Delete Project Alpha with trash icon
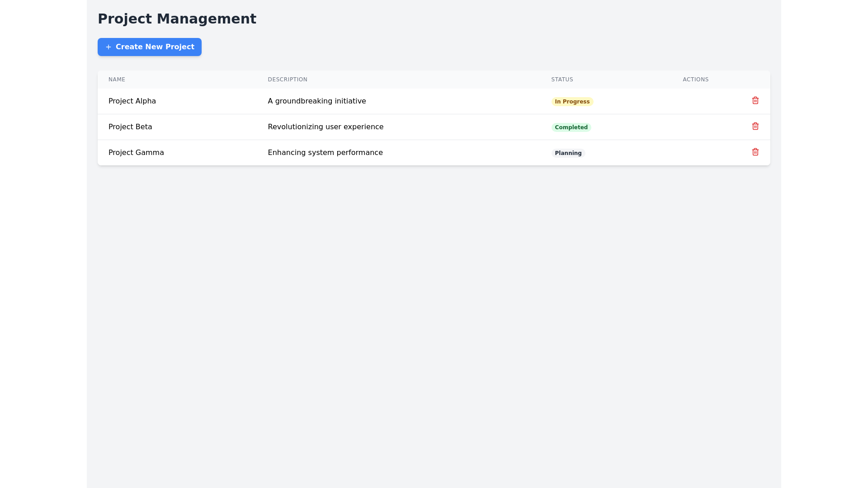 [x=755, y=100]
